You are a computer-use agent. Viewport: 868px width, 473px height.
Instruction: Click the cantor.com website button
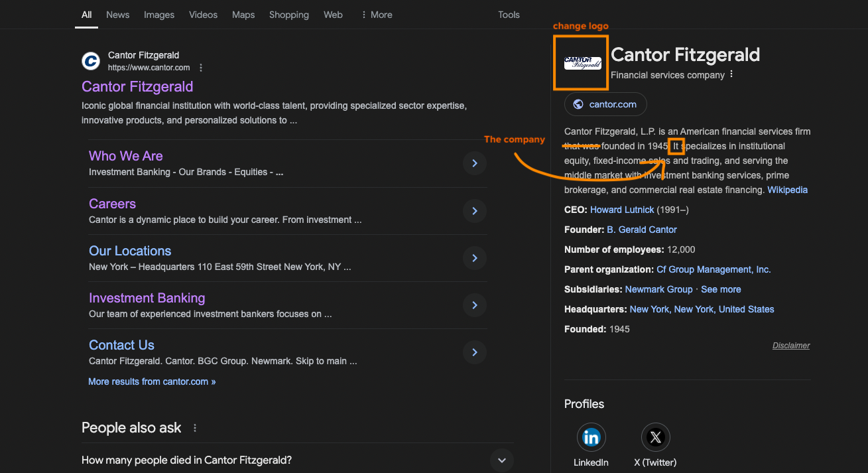pos(605,104)
